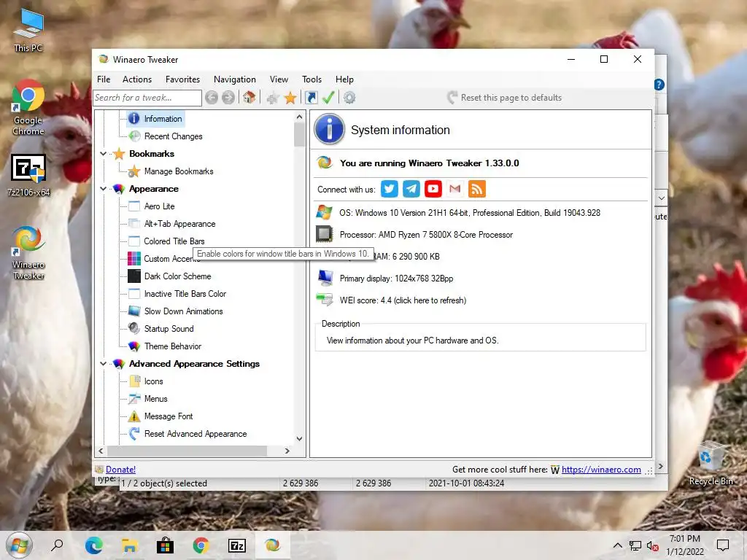The width and height of the screenshot is (747, 560).
Task: Open File Explorer from the taskbar
Action: [130, 545]
